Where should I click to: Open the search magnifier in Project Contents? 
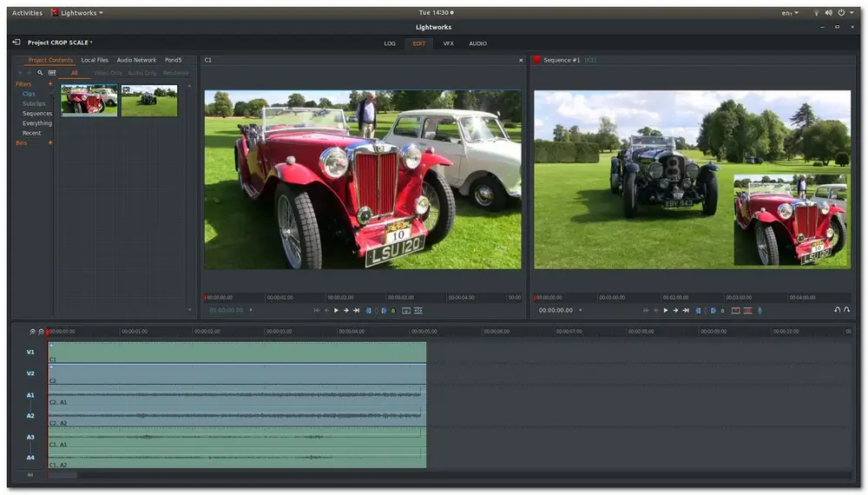point(40,73)
